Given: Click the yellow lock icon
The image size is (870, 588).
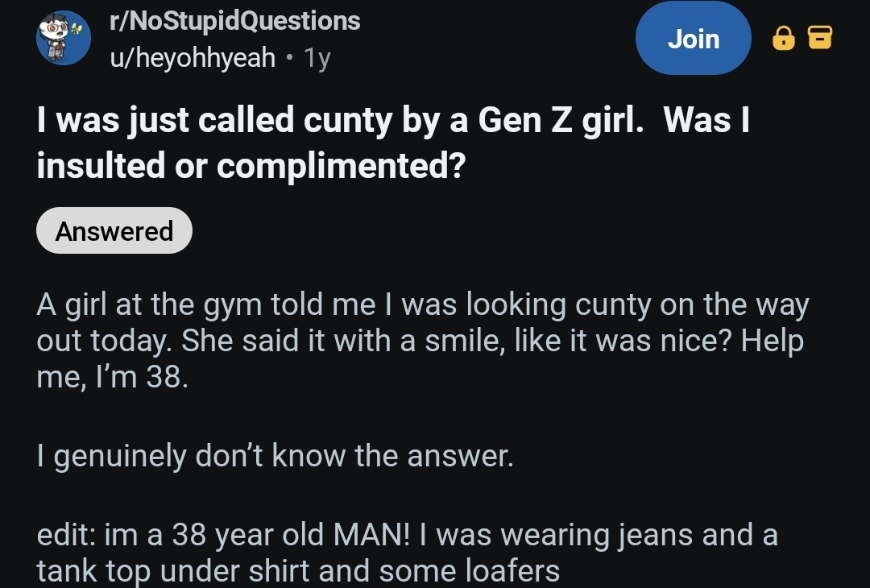Looking at the screenshot, I should click(782, 38).
